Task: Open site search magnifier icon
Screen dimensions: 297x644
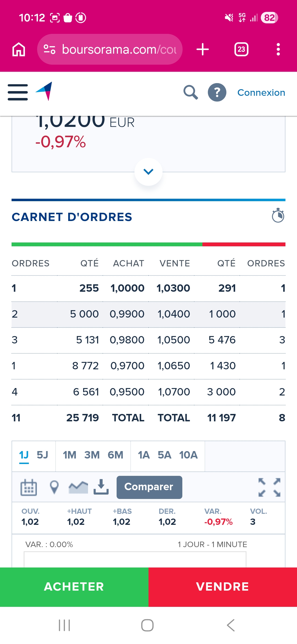Action: click(x=191, y=92)
